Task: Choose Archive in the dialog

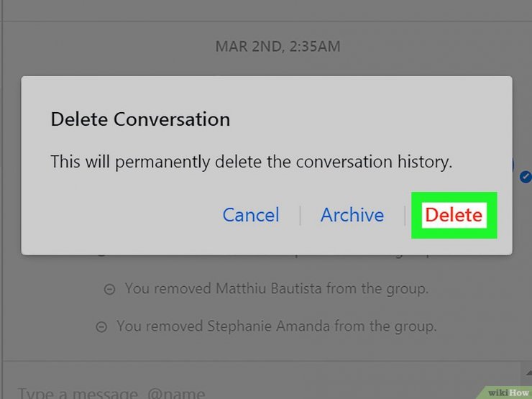Action: (352, 215)
